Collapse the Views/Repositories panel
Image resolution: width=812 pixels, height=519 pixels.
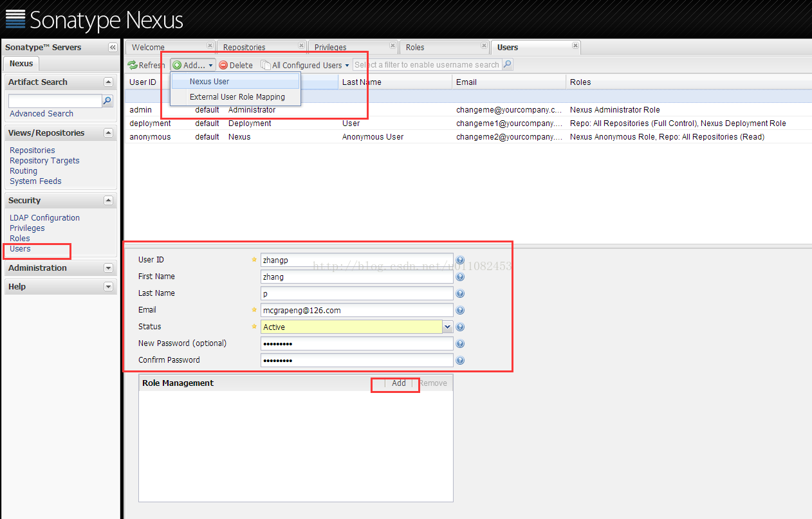click(108, 133)
